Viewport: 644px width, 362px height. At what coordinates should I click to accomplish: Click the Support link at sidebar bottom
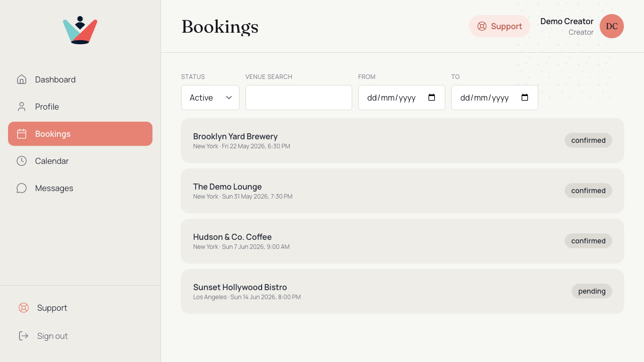point(80,308)
